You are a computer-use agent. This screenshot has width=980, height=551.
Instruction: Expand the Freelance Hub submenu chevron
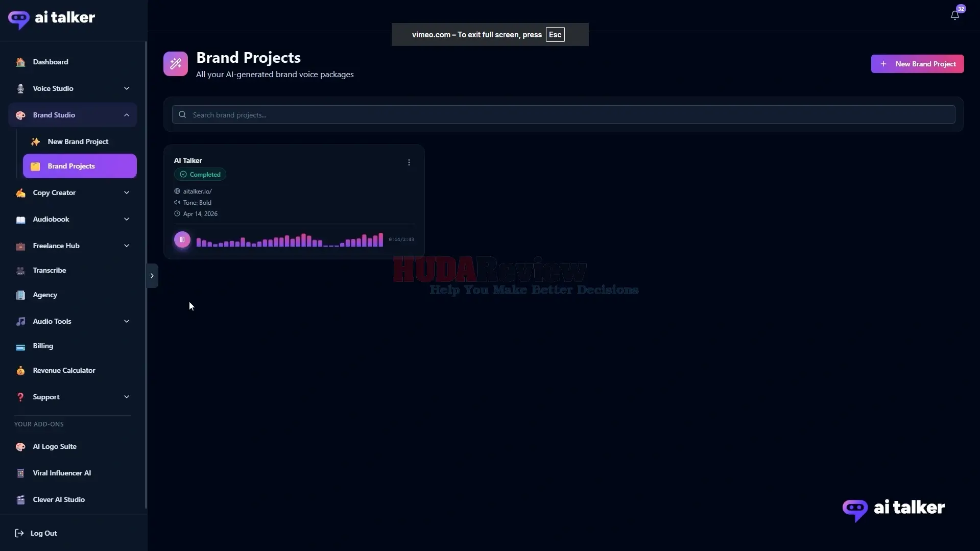point(127,246)
